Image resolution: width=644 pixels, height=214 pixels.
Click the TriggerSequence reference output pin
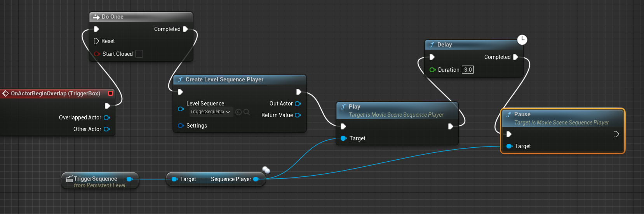(x=130, y=179)
